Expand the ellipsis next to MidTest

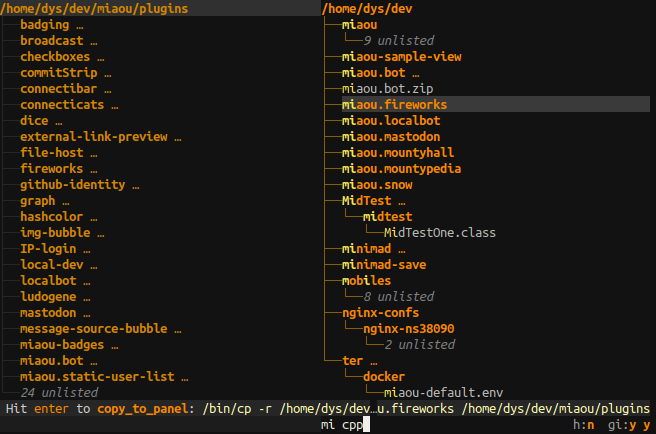[x=402, y=202]
